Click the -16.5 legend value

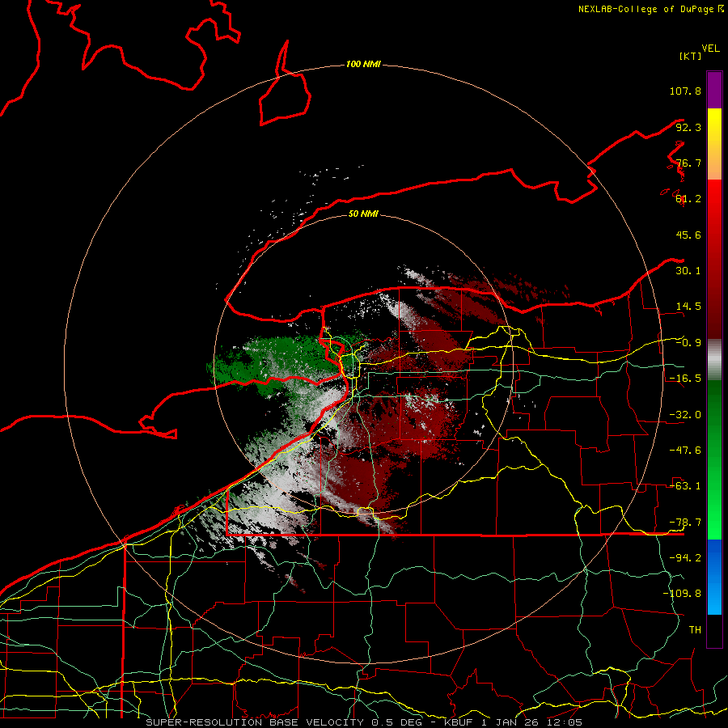685,379
